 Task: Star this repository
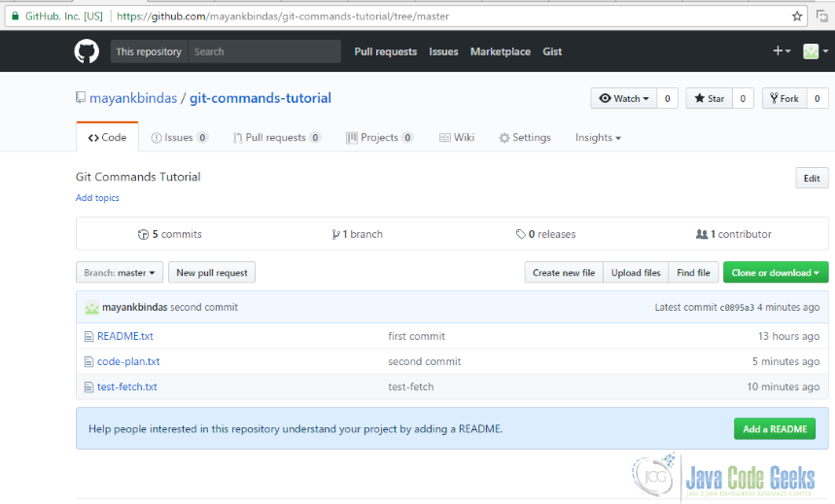pyautogui.click(x=709, y=98)
